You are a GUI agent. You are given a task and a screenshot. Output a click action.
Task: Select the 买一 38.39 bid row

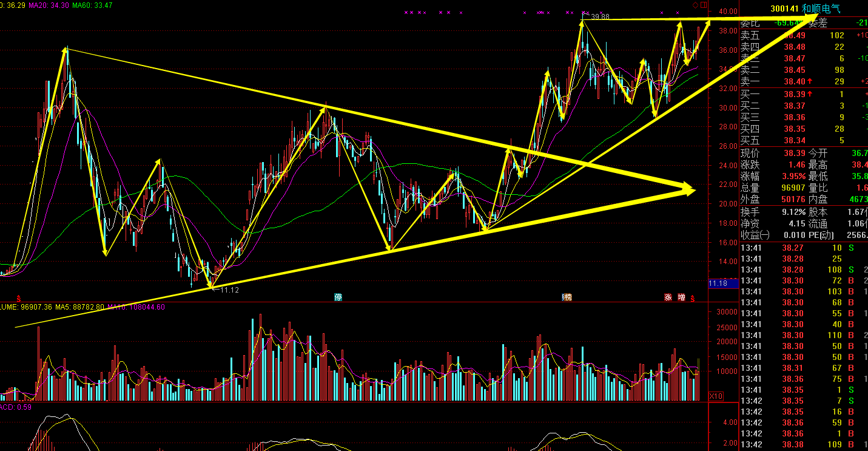pyautogui.click(x=804, y=94)
